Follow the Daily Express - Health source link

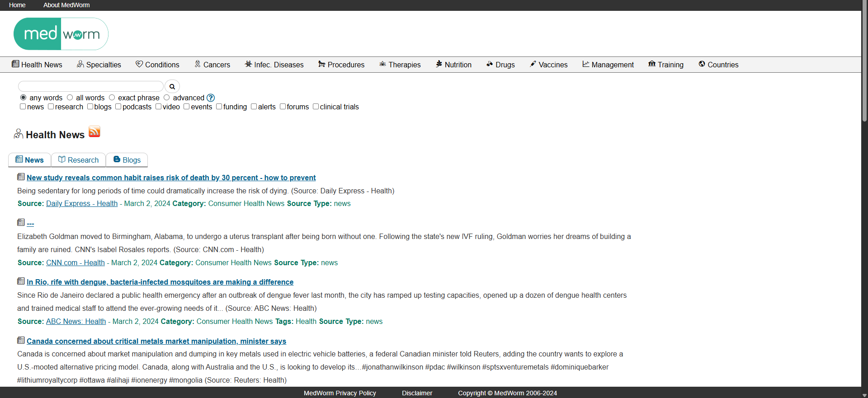point(82,203)
